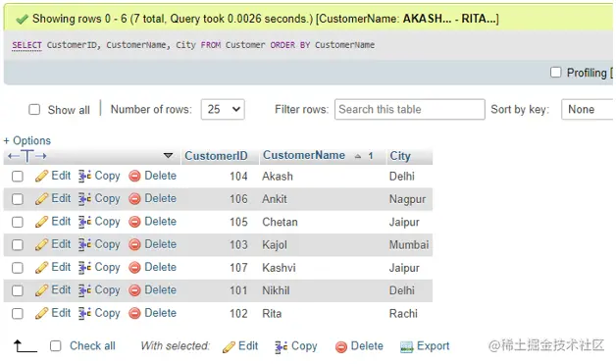Select the checkbox for the Ankit row
The width and height of the screenshot is (616, 364).
18,199
